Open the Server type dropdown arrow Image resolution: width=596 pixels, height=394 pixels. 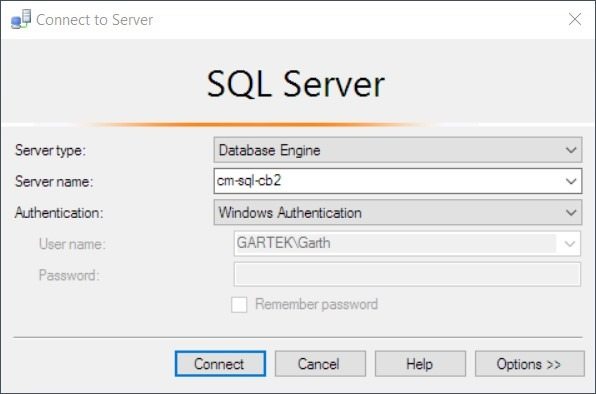click(x=571, y=150)
